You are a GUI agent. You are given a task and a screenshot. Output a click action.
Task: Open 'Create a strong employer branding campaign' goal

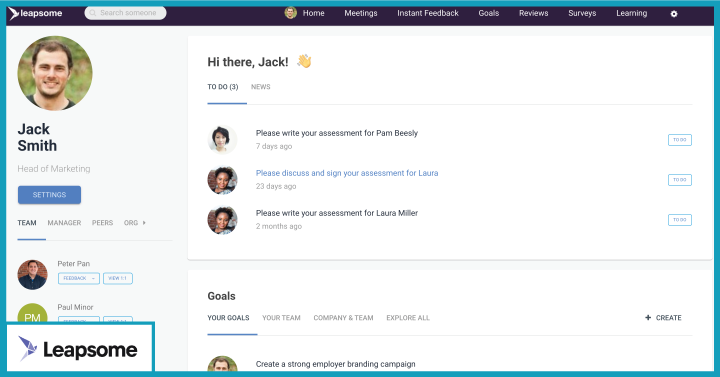(x=336, y=364)
